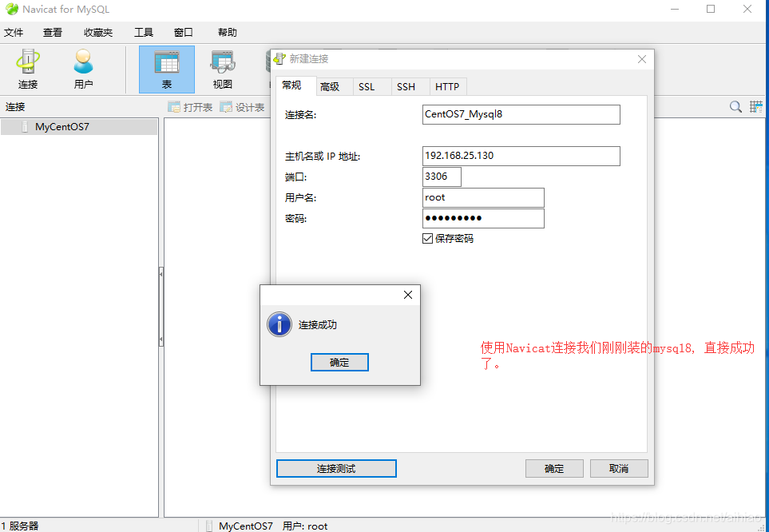Switch to the 常规 tab

click(x=295, y=85)
